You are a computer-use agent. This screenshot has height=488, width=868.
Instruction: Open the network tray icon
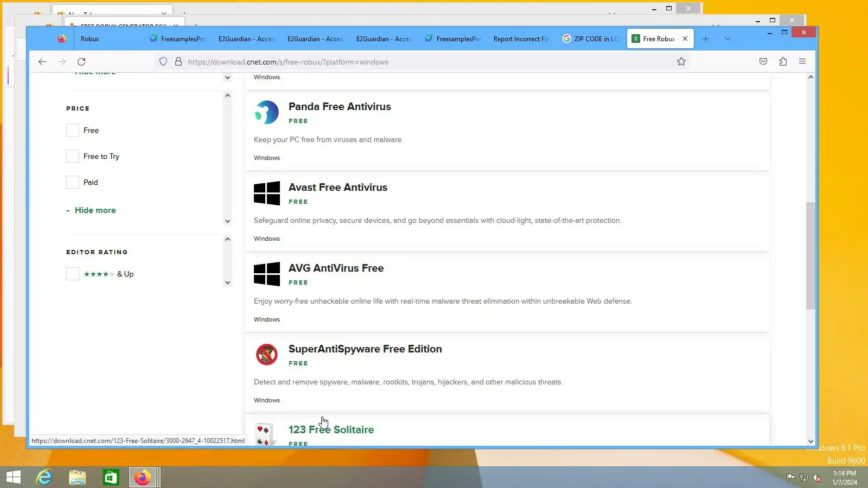point(804,478)
